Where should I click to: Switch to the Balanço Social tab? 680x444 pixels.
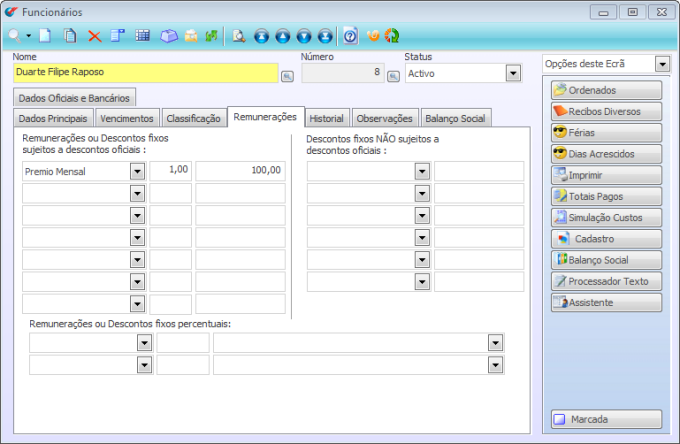point(455,118)
